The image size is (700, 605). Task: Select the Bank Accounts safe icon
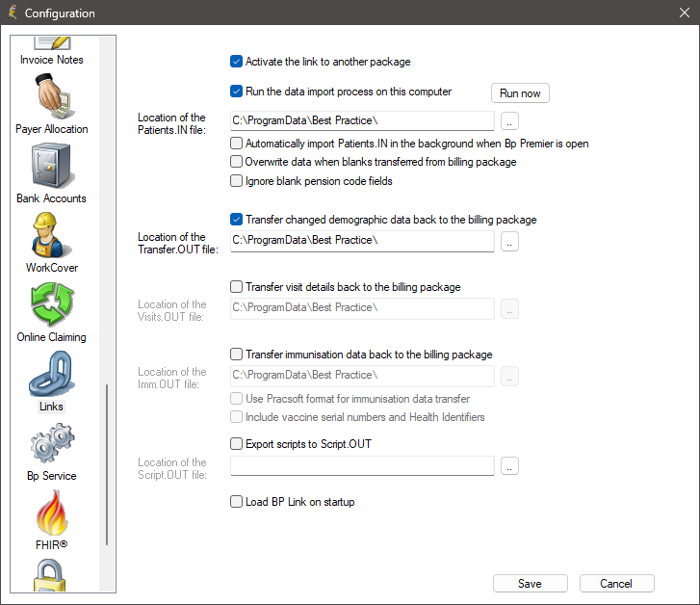51,166
